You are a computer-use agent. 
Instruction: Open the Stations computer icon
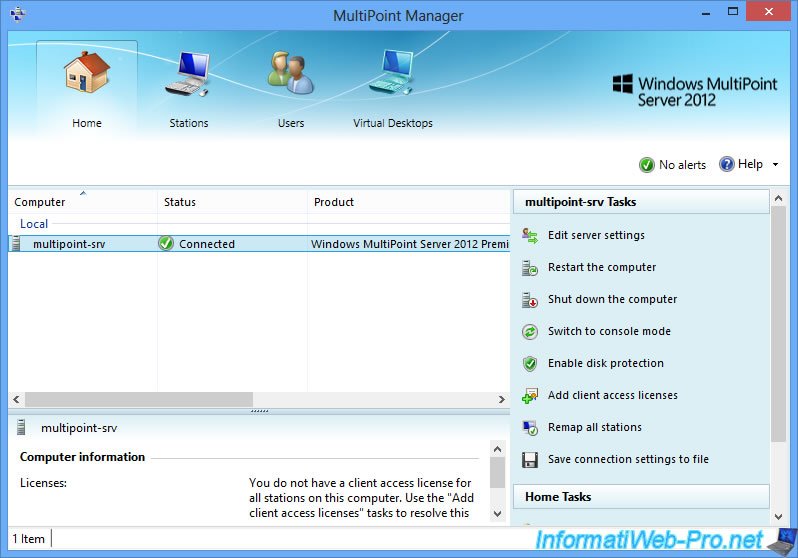point(188,73)
